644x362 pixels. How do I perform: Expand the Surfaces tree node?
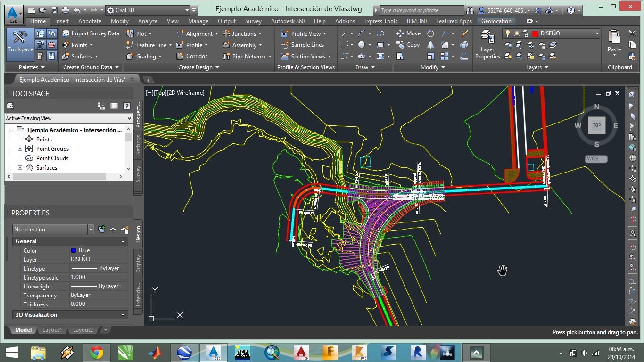(20, 168)
